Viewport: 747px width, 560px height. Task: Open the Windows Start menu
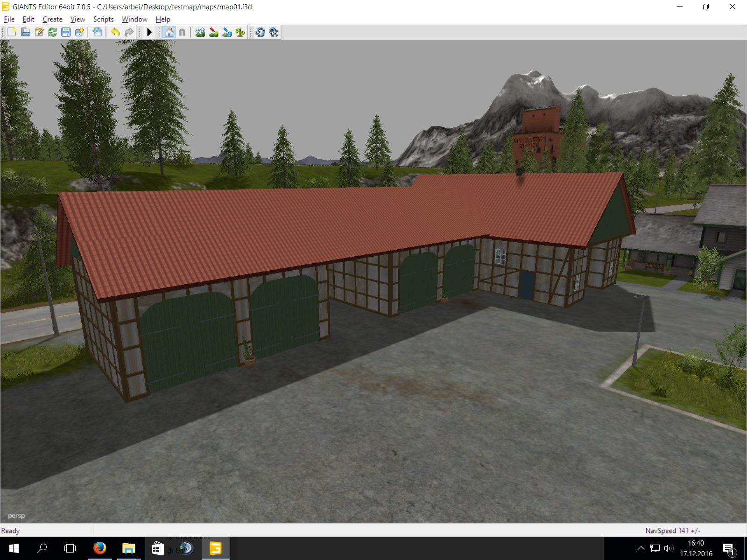[x=14, y=548]
